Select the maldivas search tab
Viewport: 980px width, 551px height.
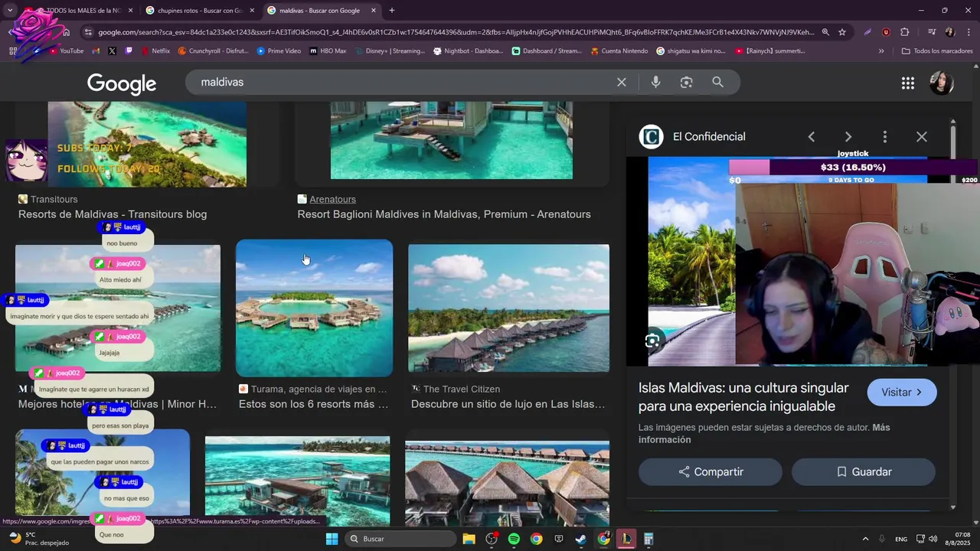coord(320,11)
